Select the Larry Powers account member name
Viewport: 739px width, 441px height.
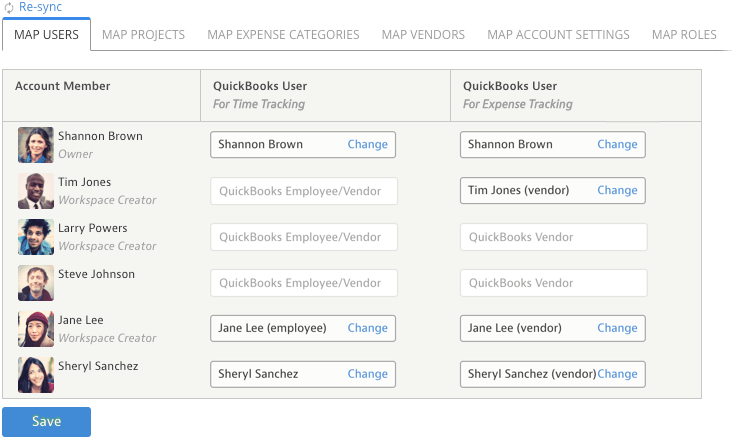93,228
